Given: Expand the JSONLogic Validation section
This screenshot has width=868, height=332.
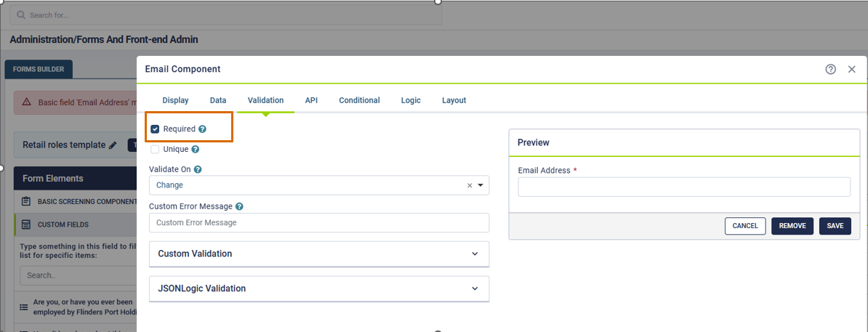Looking at the screenshot, I should coord(318,288).
